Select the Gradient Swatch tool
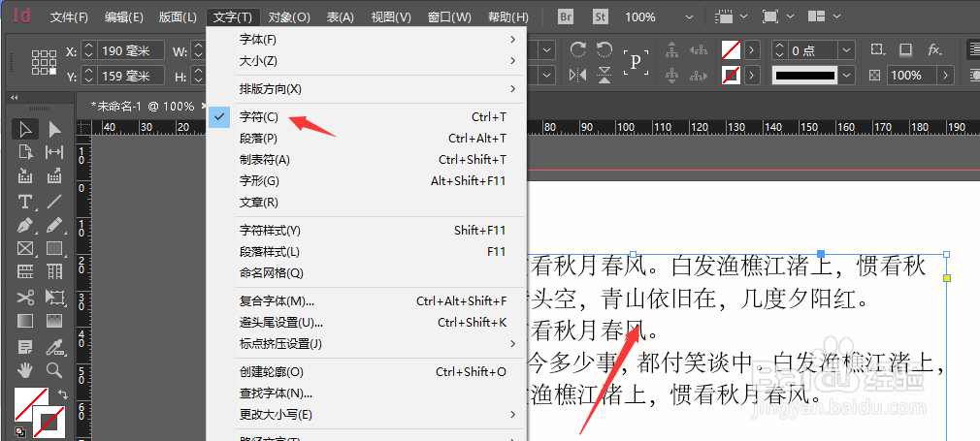Image resolution: width=980 pixels, height=441 pixels. (x=25, y=321)
